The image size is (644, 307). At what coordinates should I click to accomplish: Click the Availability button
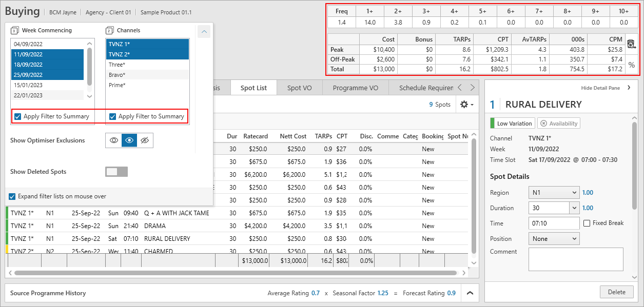558,123
